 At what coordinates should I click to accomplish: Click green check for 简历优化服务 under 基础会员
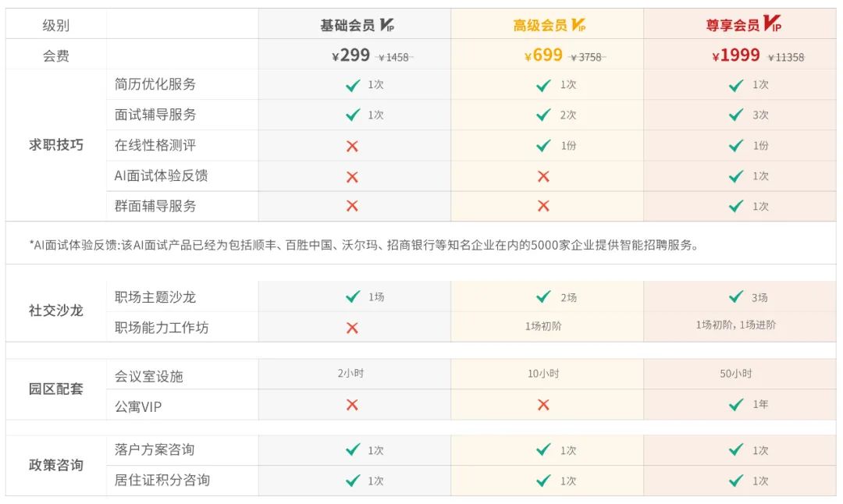point(354,85)
